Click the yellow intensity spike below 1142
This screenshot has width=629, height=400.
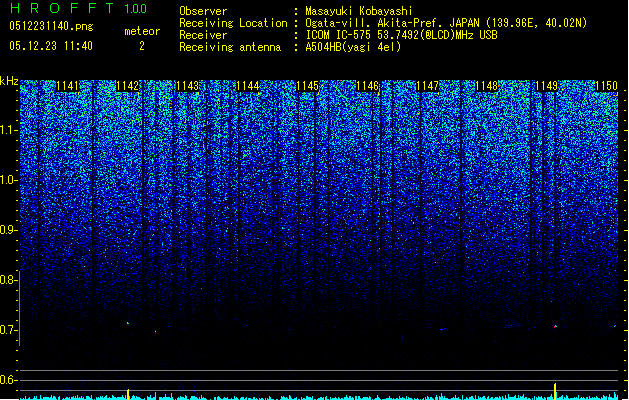(128, 394)
